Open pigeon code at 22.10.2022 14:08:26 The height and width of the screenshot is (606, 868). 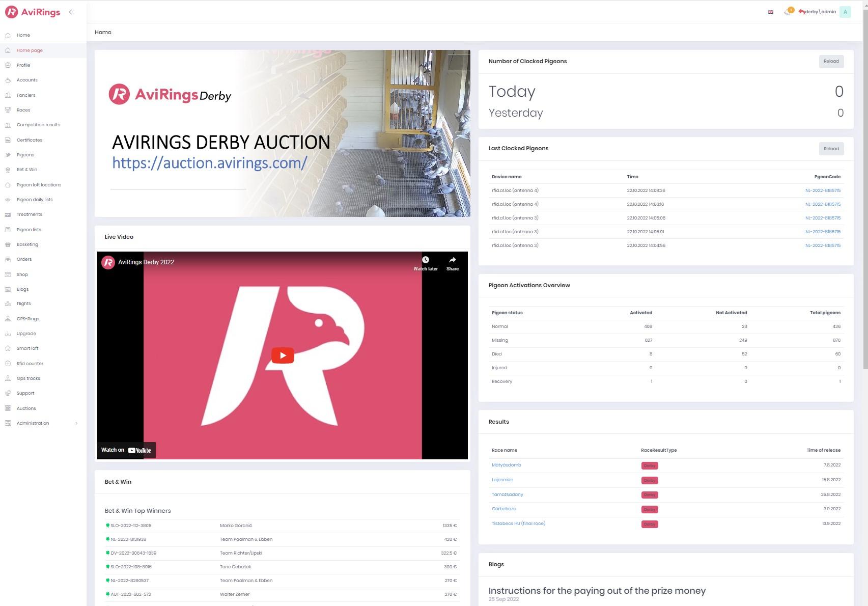pyautogui.click(x=823, y=190)
